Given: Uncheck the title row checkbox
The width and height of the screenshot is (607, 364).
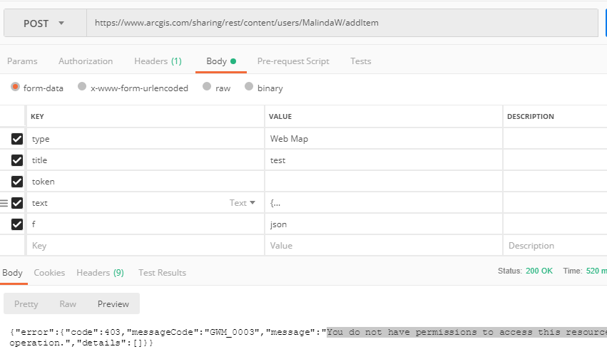Looking at the screenshot, I should [x=17, y=160].
